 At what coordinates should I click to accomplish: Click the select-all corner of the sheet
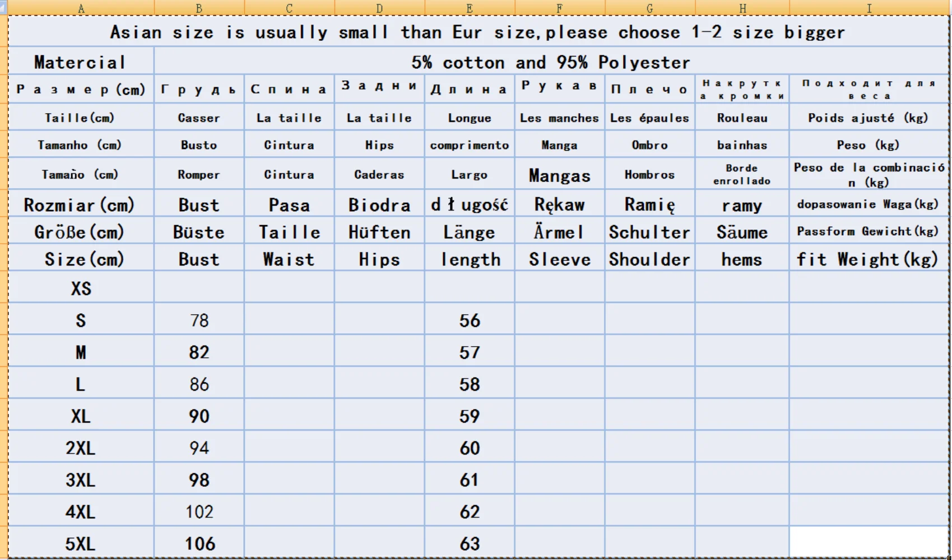(3, 8)
